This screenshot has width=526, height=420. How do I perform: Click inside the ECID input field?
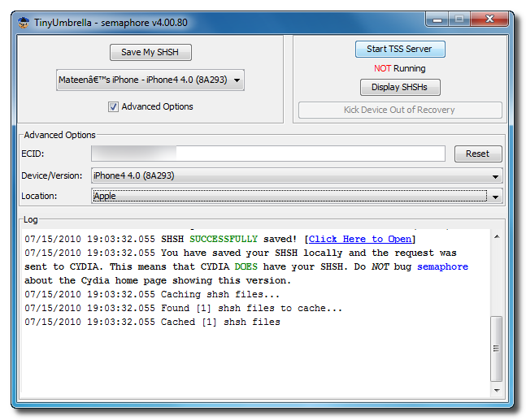coord(268,154)
